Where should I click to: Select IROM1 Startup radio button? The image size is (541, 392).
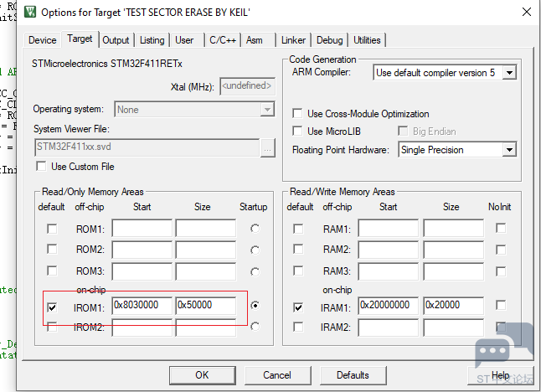[255, 306]
